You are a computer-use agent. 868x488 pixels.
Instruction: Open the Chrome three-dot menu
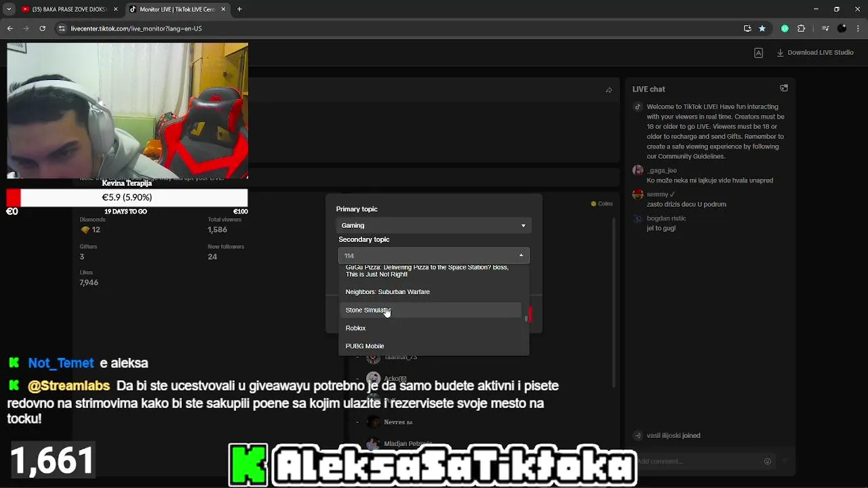point(858,28)
